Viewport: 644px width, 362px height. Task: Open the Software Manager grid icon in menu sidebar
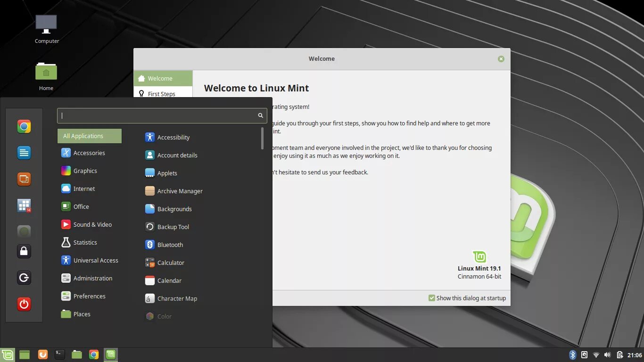[x=24, y=206]
